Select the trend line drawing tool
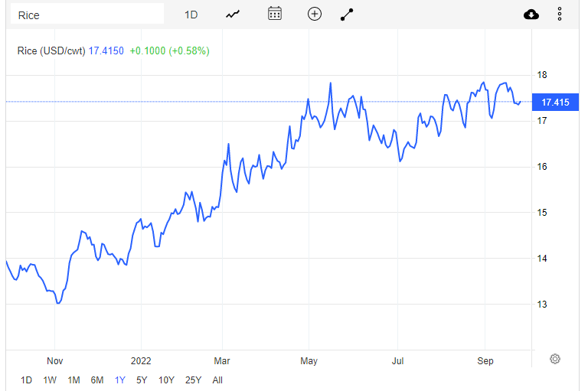 347,15
